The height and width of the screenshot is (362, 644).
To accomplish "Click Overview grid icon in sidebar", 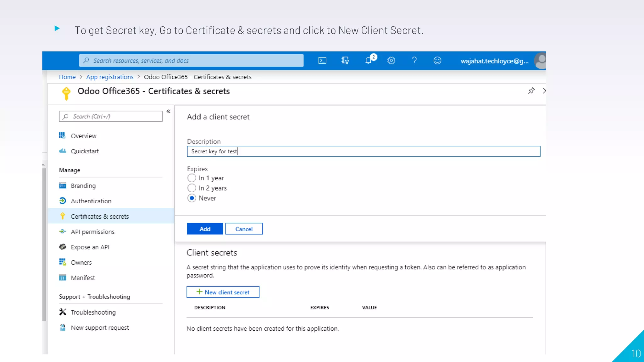I will [x=62, y=135].
